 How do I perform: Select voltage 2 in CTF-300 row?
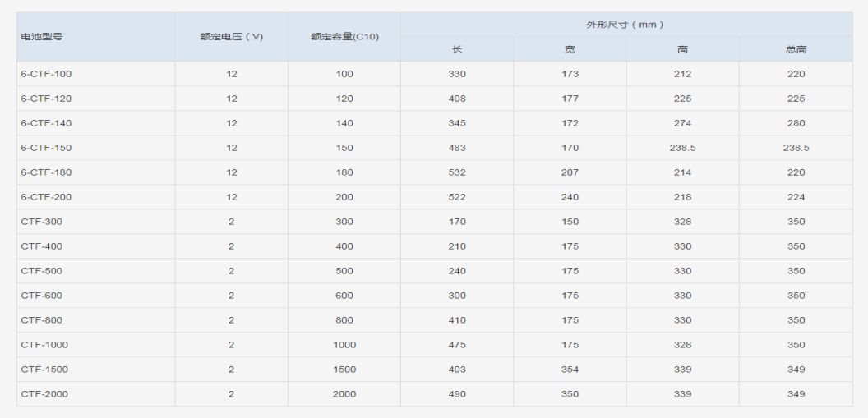pyautogui.click(x=232, y=222)
